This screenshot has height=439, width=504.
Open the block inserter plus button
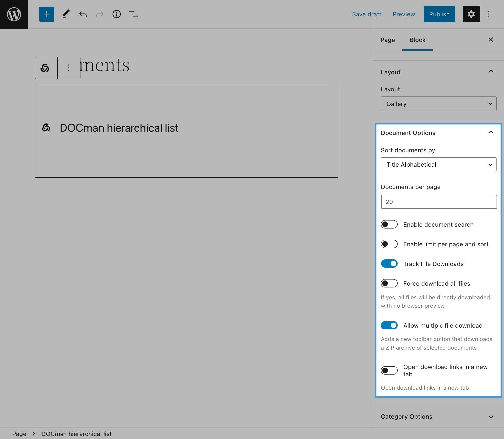pos(47,14)
